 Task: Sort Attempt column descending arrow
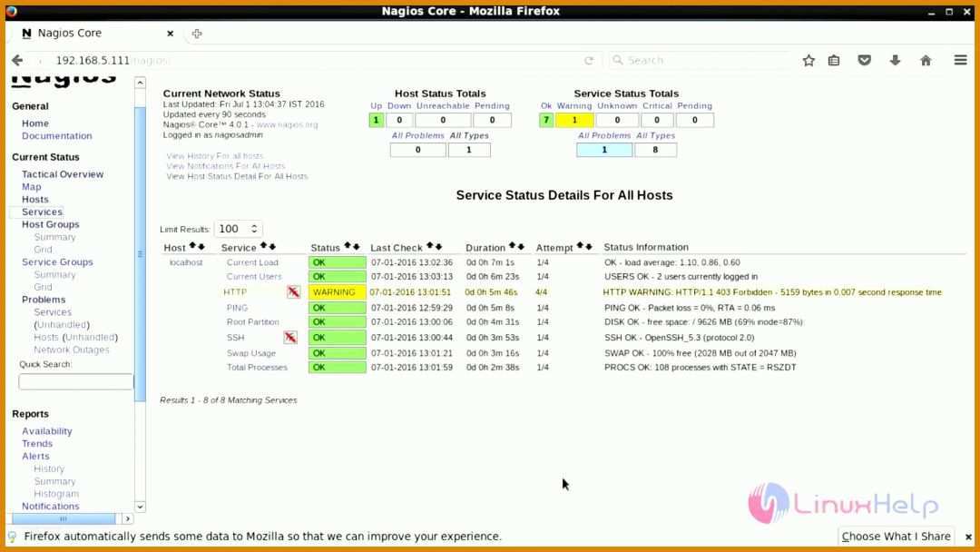click(588, 247)
